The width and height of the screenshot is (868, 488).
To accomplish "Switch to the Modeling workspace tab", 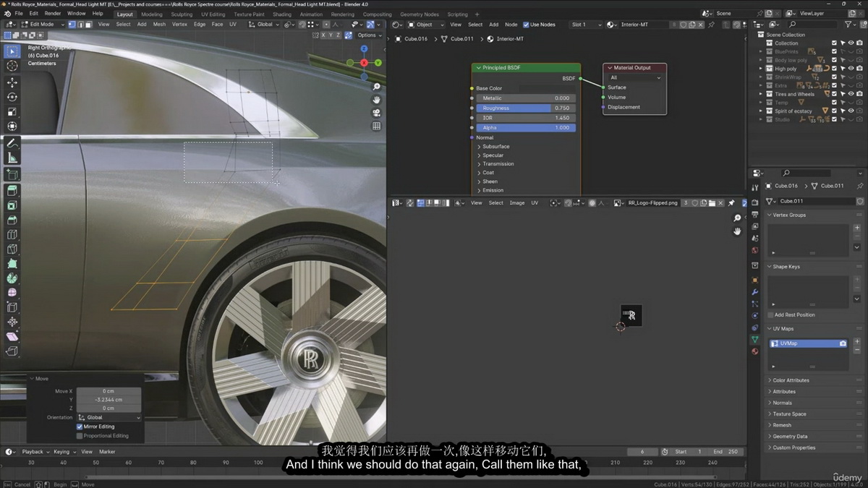I will coord(152,14).
